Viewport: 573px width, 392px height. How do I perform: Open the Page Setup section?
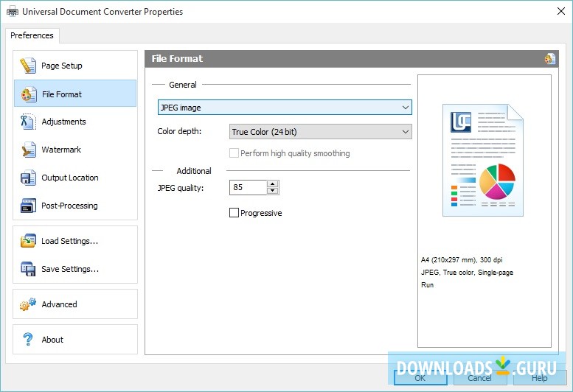point(75,66)
